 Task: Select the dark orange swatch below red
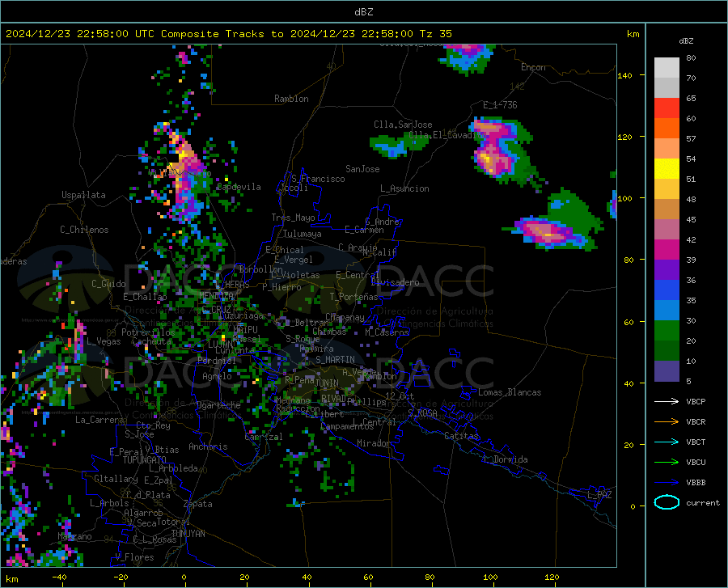click(667, 129)
